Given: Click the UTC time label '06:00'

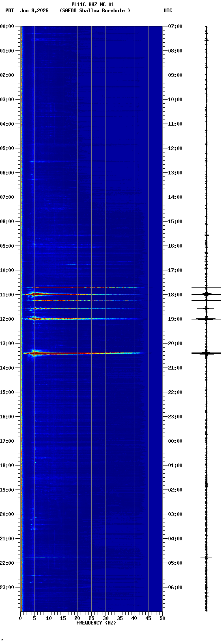Looking at the screenshot, I should point(175,587).
